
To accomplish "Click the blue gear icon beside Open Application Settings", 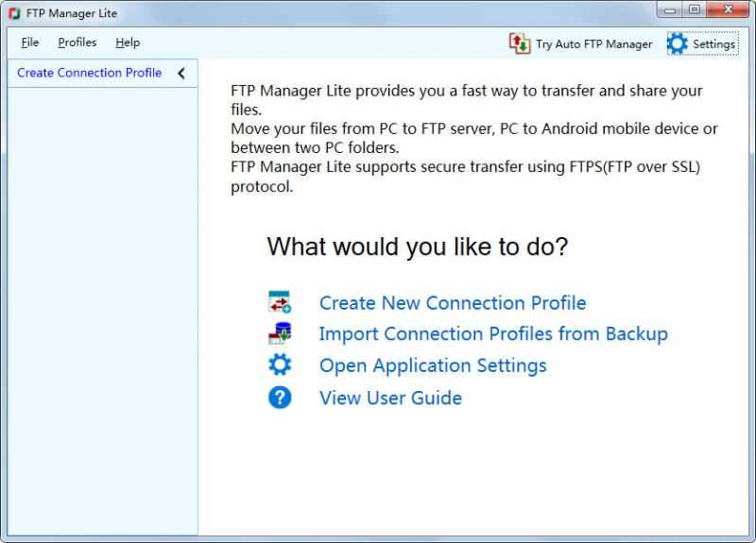I will click(280, 365).
